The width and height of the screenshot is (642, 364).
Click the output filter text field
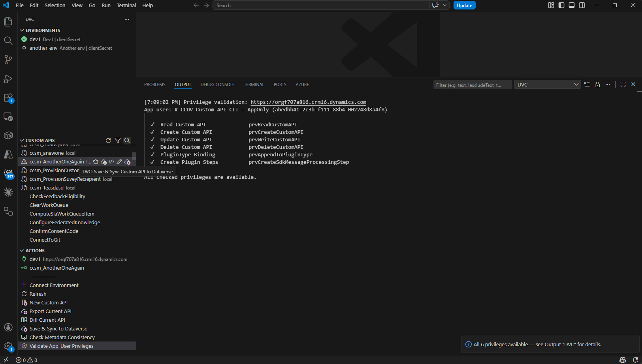coord(473,85)
